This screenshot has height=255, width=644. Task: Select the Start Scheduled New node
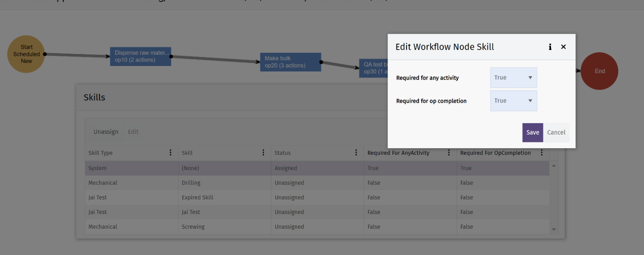(26, 54)
